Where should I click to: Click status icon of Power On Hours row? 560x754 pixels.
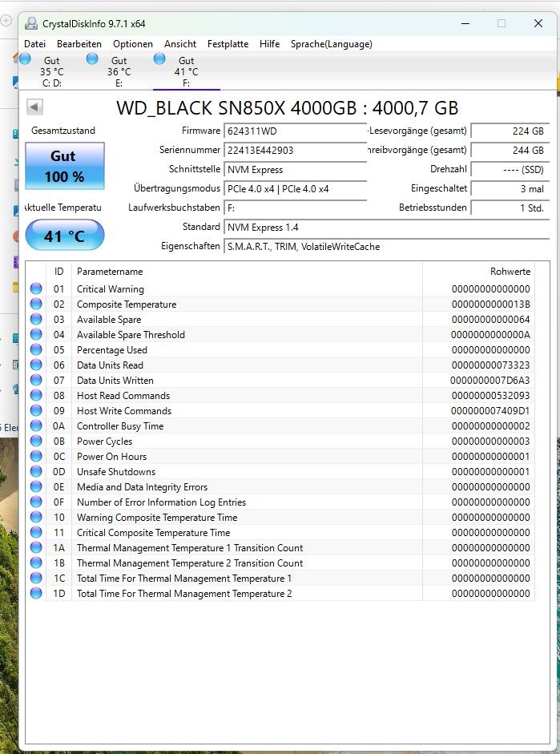[36, 456]
